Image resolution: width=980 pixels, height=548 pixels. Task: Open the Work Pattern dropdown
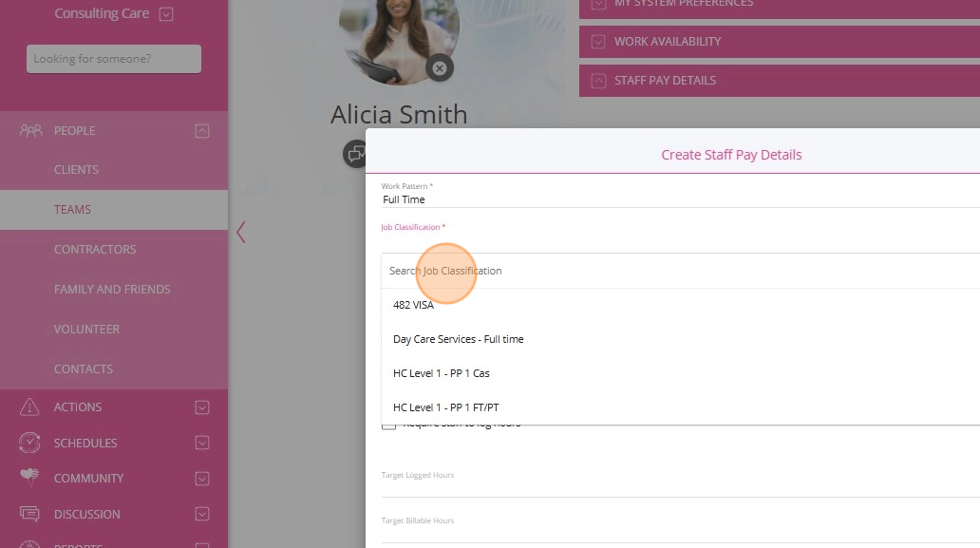point(680,200)
